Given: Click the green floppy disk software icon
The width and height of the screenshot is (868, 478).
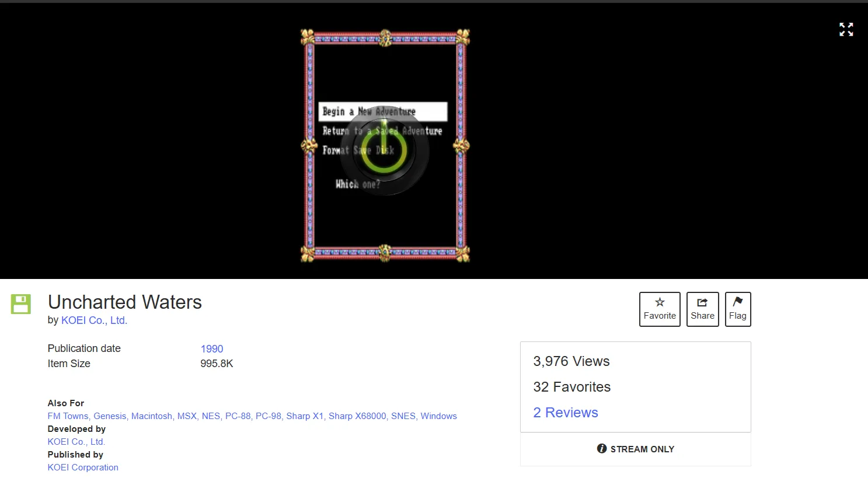Looking at the screenshot, I should pos(21,304).
